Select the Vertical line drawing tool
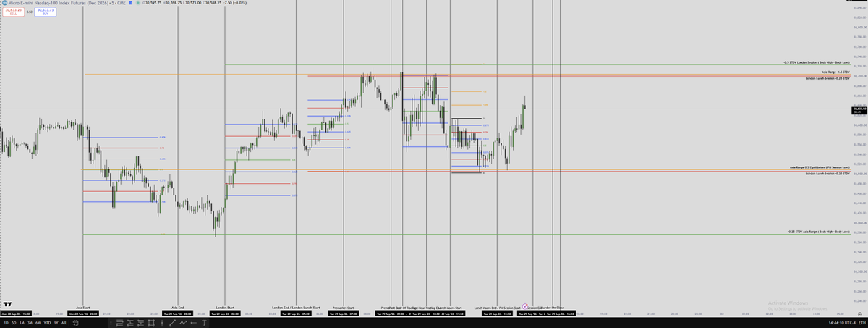868x328 pixels. (x=162, y=323)
